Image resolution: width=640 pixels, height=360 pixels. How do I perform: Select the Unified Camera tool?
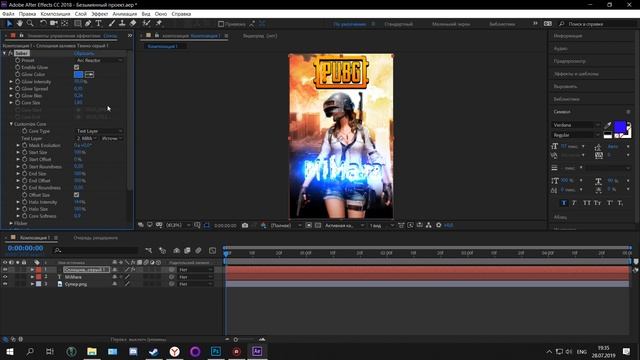click(x=53, y=24)
